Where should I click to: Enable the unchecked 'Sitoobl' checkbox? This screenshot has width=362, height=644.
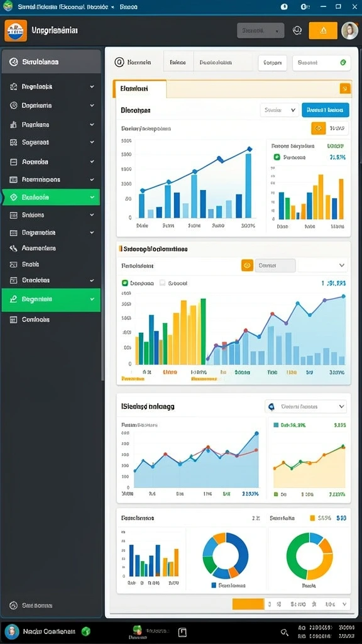162,283
